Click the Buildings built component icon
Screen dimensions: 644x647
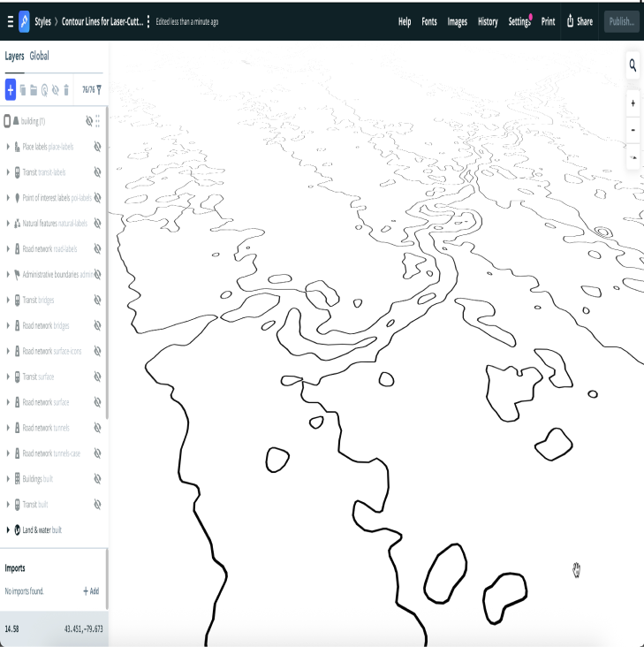[17, 479]
